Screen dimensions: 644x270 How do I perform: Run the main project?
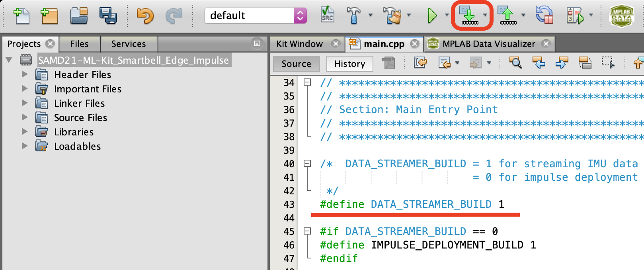(x=432, y=16)
